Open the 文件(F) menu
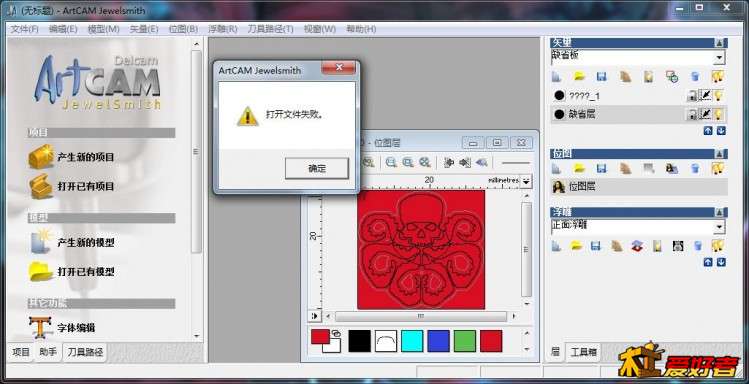Screen dimensions: 749x384 click(24, 29)
